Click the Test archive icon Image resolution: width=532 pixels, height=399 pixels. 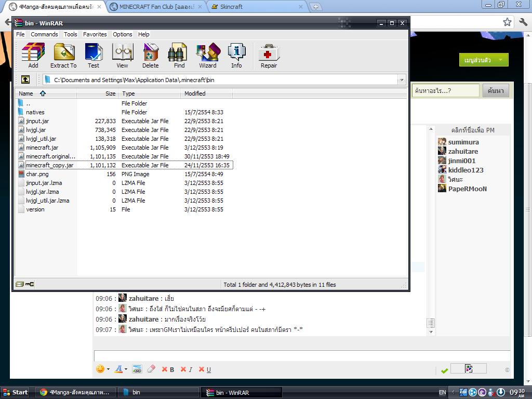pyautogui.click(x=94, y=56)
